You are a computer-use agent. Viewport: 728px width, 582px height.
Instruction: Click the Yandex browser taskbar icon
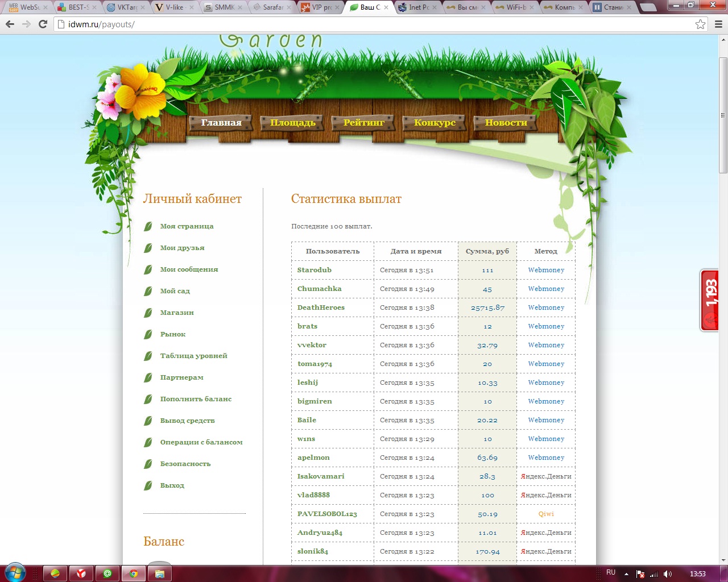(81, 573)
